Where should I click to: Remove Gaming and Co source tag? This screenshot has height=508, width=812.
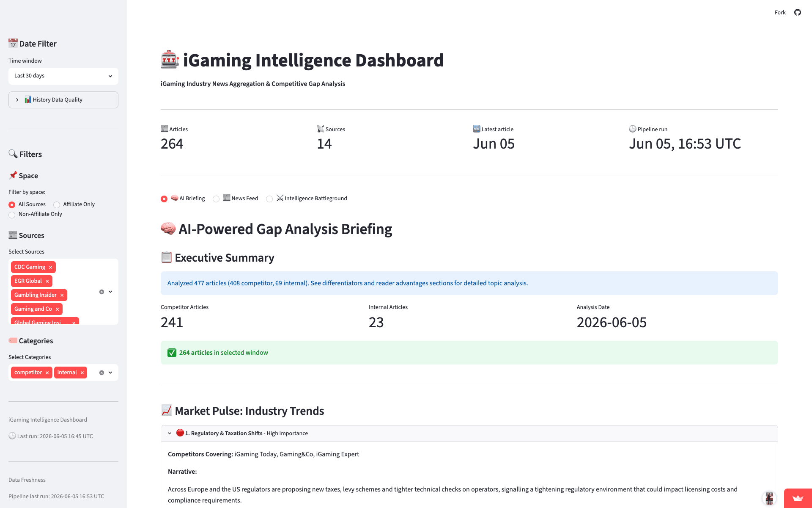(57, 309)
